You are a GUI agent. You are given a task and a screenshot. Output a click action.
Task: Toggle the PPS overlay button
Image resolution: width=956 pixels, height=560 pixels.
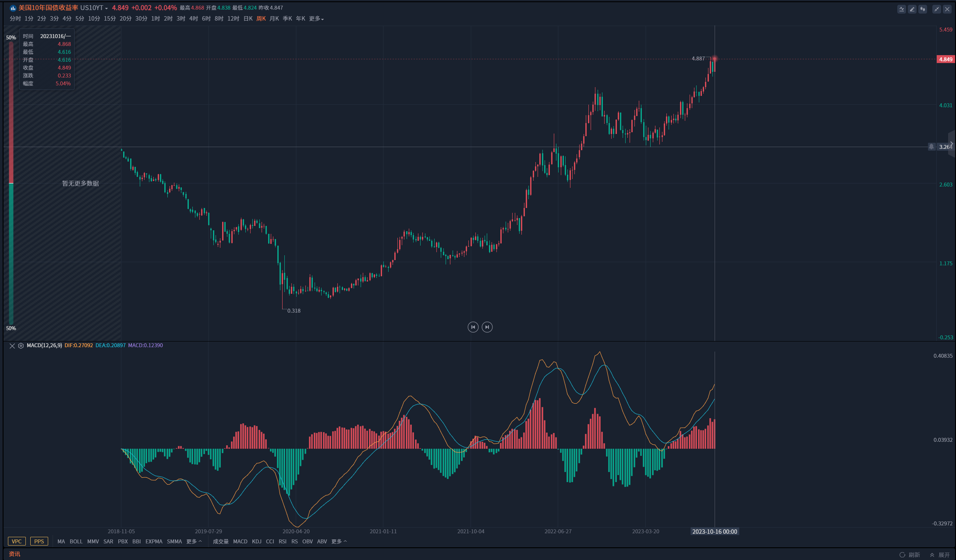click(39, 542)
